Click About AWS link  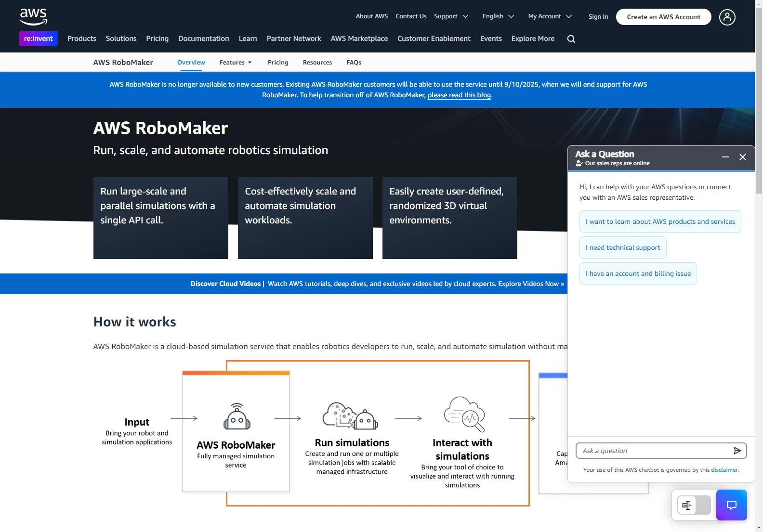coord(372,16)
